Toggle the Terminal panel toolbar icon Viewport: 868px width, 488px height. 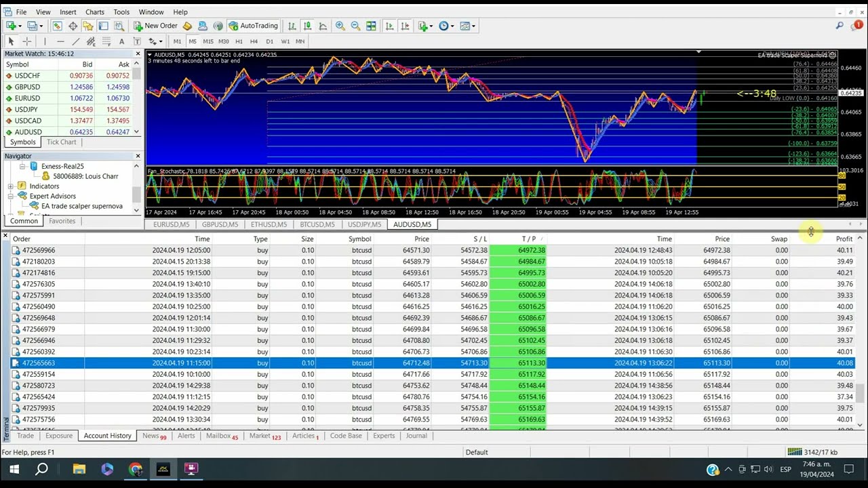click(x=103, y=26)
